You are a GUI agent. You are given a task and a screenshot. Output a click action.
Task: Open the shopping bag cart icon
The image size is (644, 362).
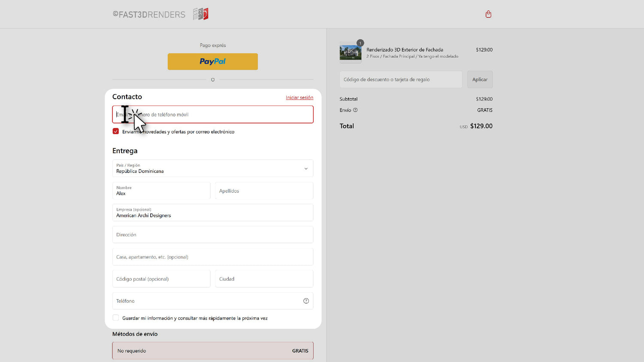(488, 14)
